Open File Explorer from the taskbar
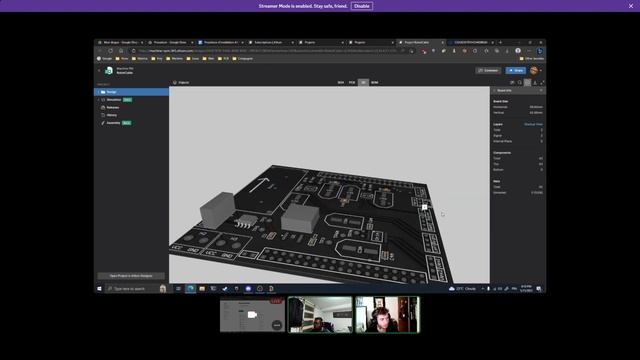 point(202,289)
